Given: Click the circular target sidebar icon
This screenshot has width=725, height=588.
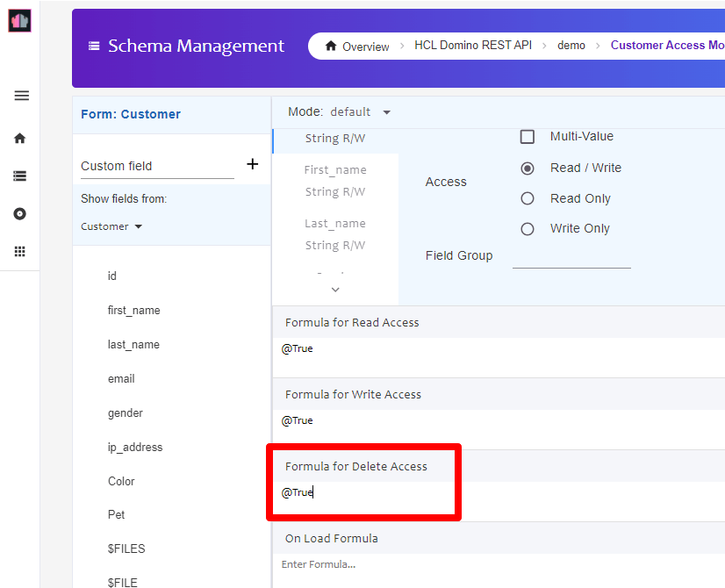Looking at the screenshot, I should 20,214.
